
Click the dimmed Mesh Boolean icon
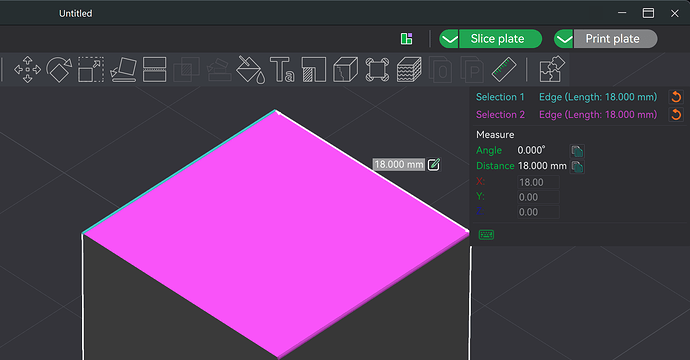(187, 70)
